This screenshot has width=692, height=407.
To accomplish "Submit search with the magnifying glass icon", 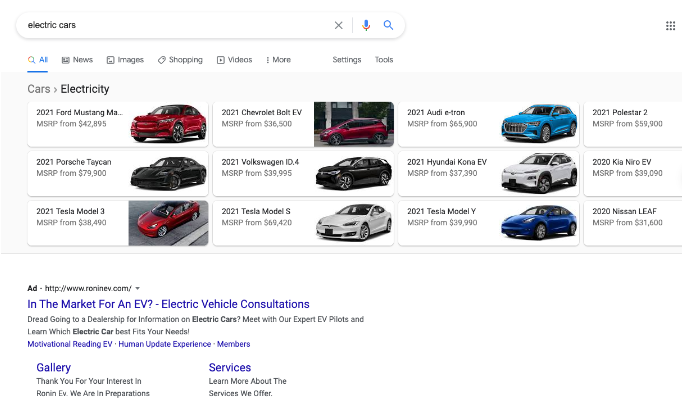I will click(388, 25).
